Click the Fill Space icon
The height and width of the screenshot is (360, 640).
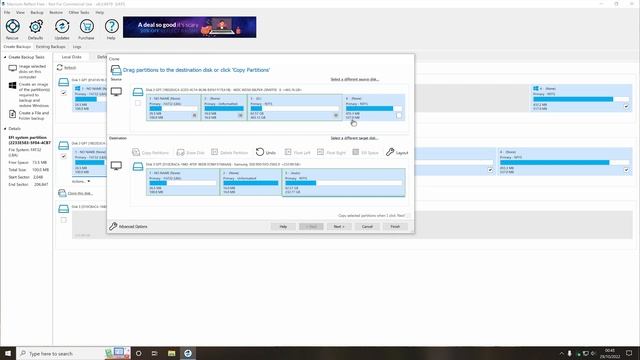click(356, 152)
